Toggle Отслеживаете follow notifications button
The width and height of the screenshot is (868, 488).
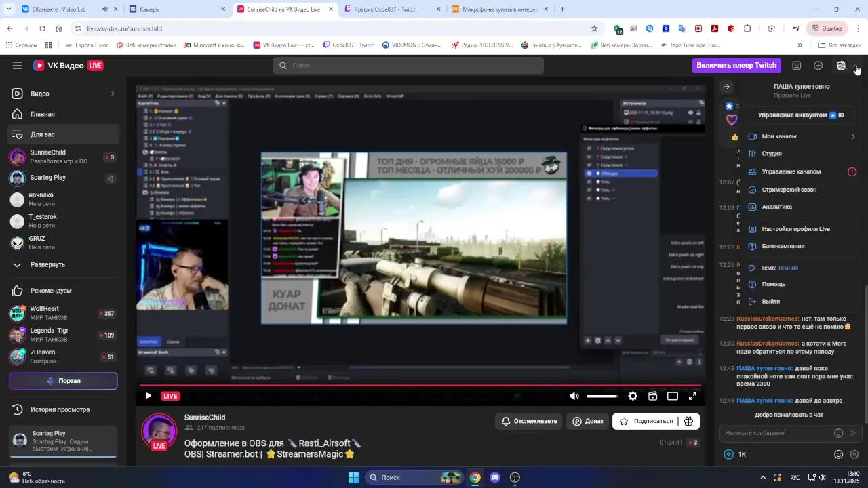tap(529, 422)
